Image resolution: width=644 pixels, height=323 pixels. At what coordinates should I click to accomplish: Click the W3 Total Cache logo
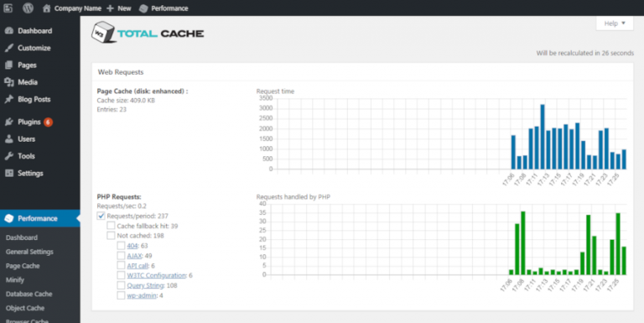tap(148, 33)
